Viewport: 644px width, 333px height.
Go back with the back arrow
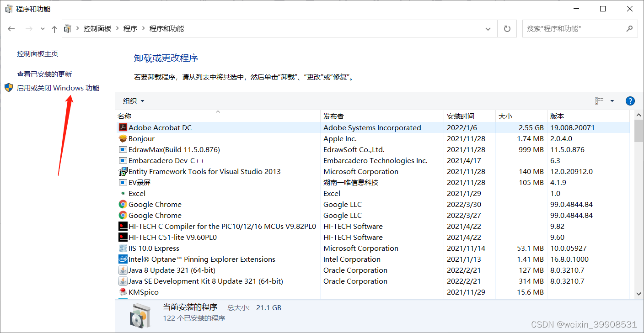coord(11,29)
